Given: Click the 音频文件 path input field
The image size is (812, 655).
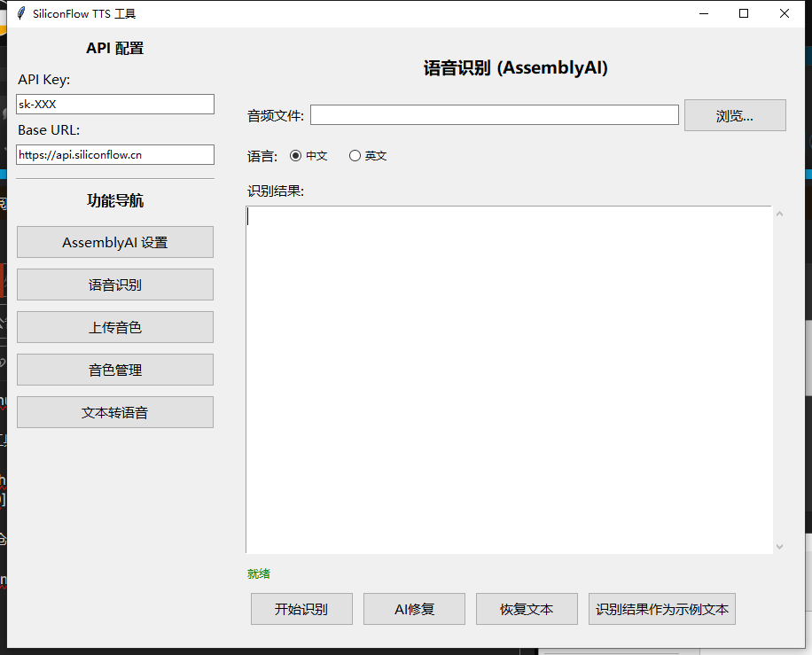Looking at the screenshot, I should pyautogui.click(x=495, y=115).
